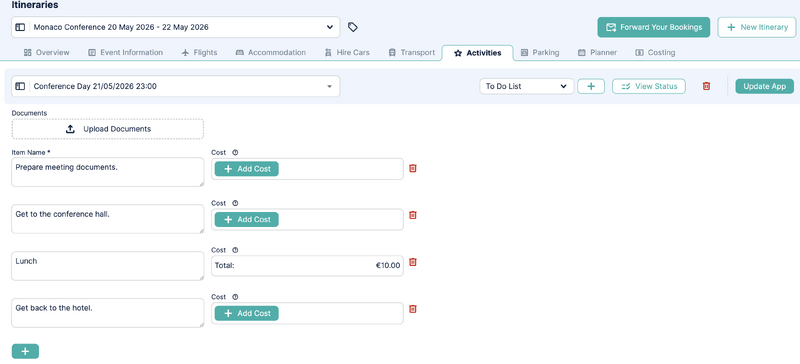This screenshot has height=364, width=800.
Task: Add new item with bottom plus button
Action: [x=25, y=351]
